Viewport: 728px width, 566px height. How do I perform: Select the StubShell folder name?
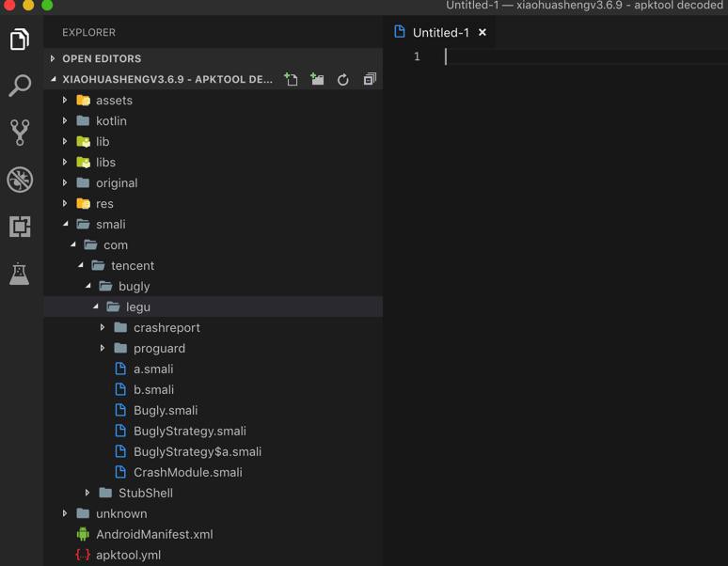pos(146,494)
